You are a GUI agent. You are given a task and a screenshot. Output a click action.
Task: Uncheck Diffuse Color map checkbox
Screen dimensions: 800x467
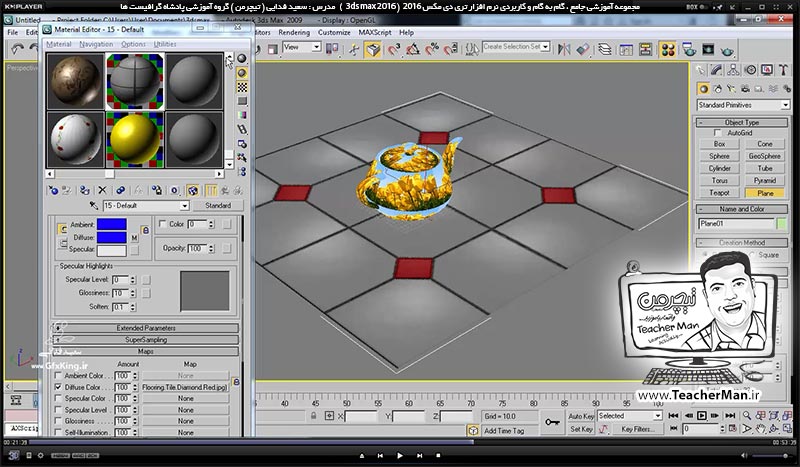click(x=58, y=387)
